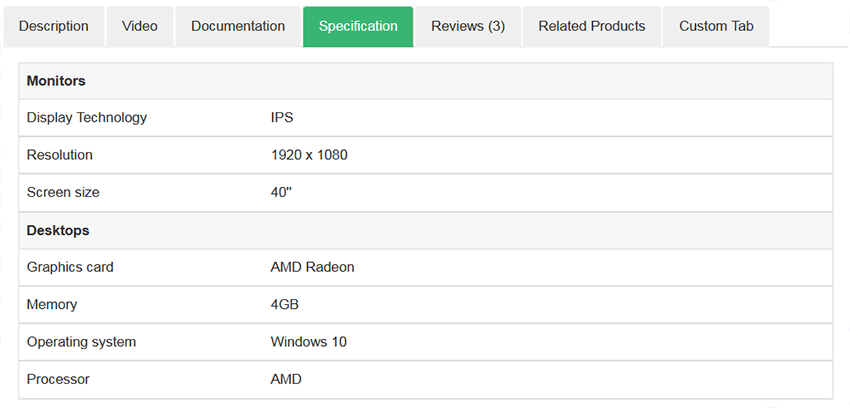
Task: Switch to the Custom Tab
Action: (x=716, y=27)
